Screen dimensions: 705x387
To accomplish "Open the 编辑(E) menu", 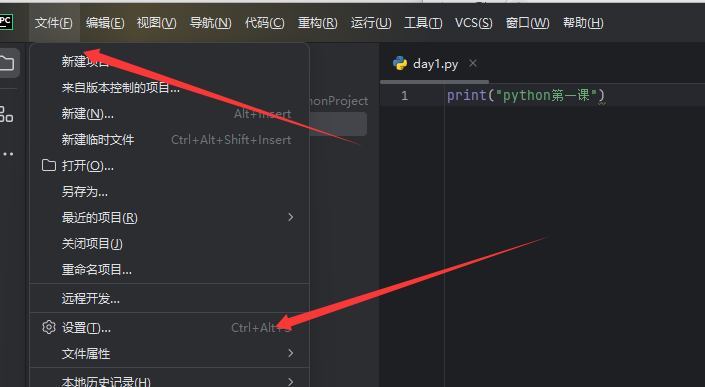I will click(x=105, y=23).
